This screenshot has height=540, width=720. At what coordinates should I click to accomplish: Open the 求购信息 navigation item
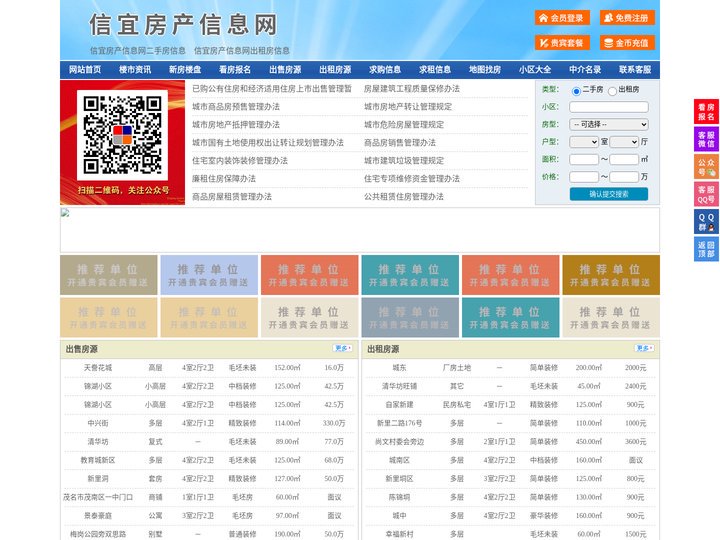click(385, 70)
